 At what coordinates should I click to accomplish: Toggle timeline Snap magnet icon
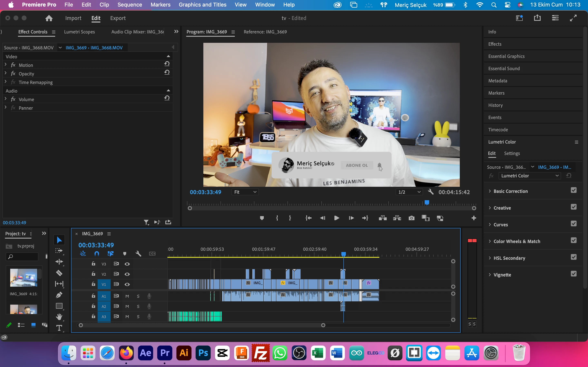click(x=97, y=254)
